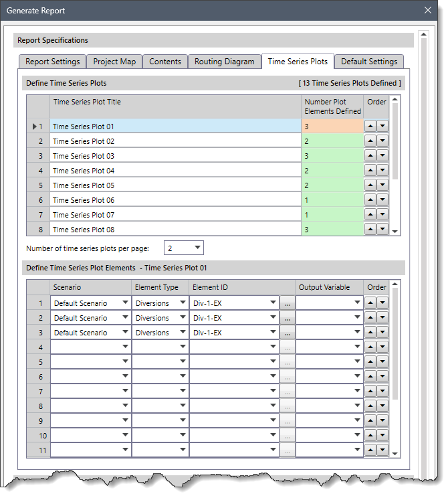Move plot element row 4 up
Image resolution: width=448 pixels, height=496 pixels.
tap(370, 347)
